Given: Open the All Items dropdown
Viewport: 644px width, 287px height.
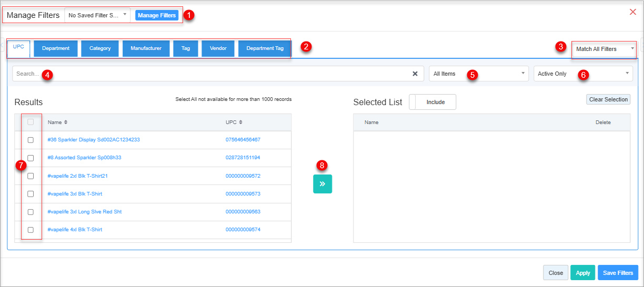Looking at the screenshot, I should 478,74.
